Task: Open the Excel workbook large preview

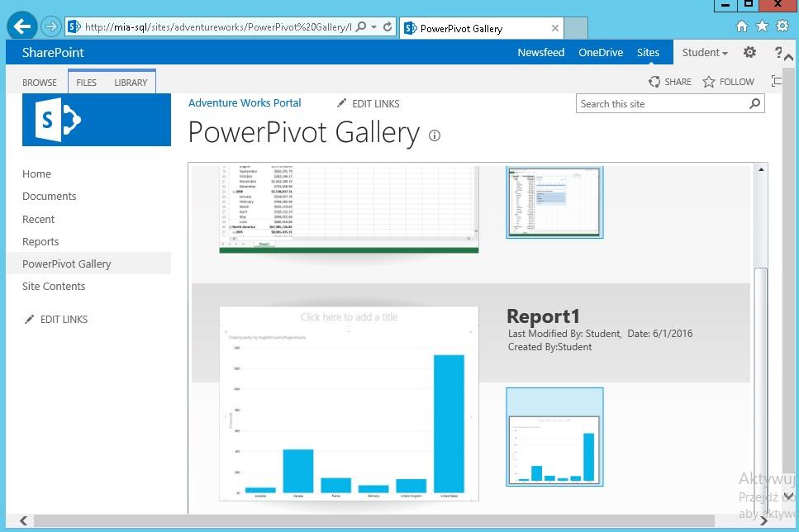Action: 349,209
